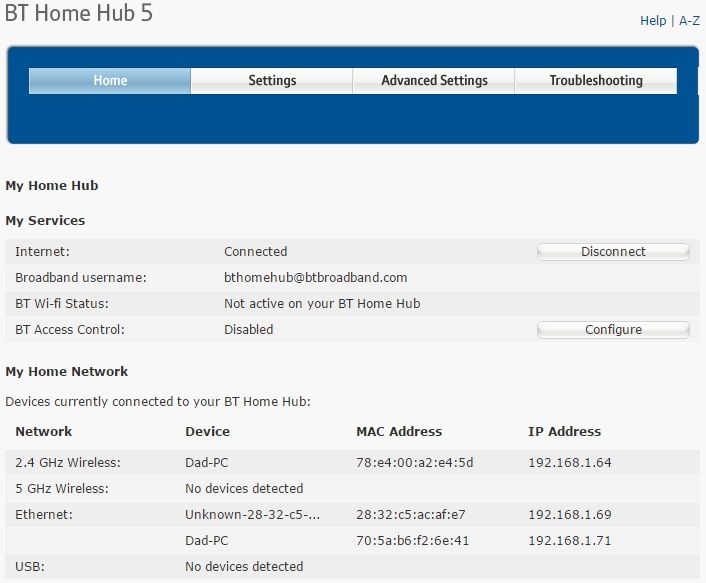Image resolution: width=706 pixels, height=583 pixels.
Task: Select MAC address 78:e4:00:a2:e4:5d
Action: click(415, 463)
